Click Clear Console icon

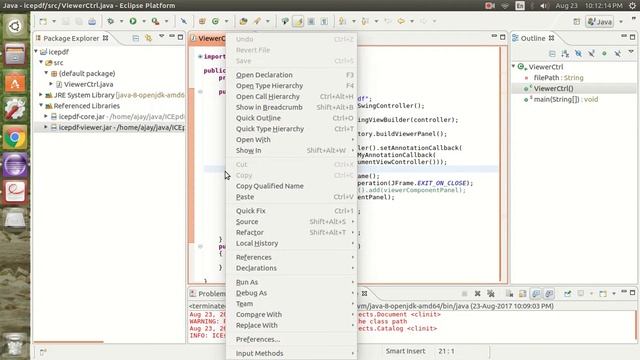coord(509,293)
